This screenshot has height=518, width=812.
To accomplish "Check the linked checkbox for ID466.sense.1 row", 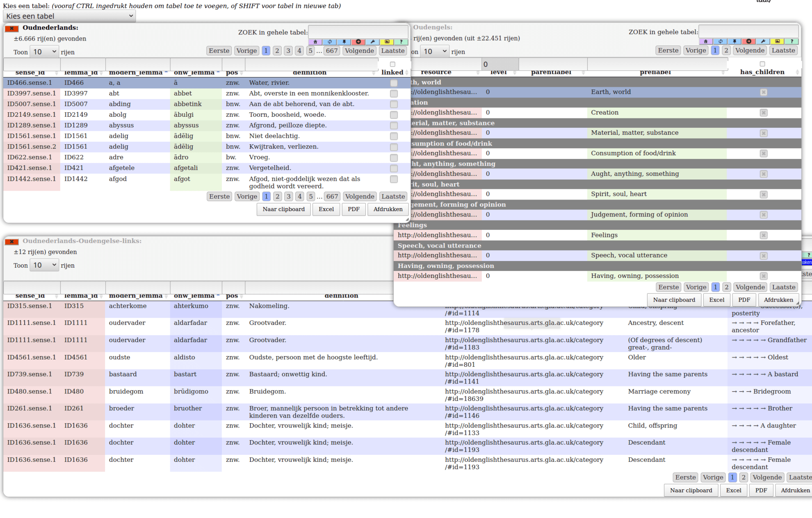I will point(394,83).
